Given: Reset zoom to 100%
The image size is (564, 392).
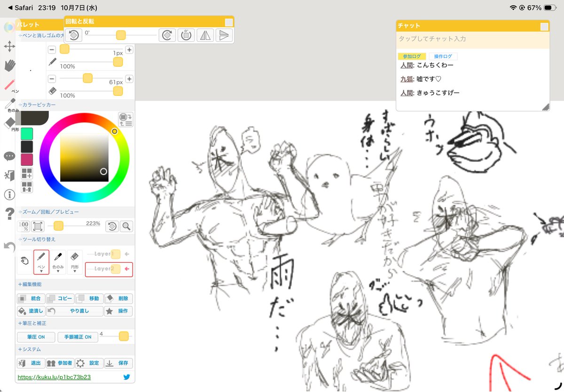Looking at the screenshot, I should coord(23,226).
